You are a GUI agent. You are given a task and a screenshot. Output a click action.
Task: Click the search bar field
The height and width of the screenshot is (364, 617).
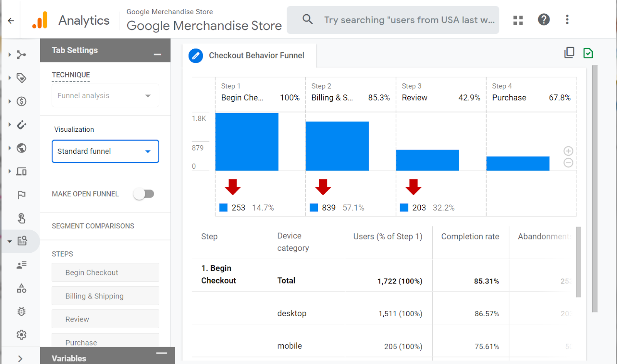[x=409, y=20]
